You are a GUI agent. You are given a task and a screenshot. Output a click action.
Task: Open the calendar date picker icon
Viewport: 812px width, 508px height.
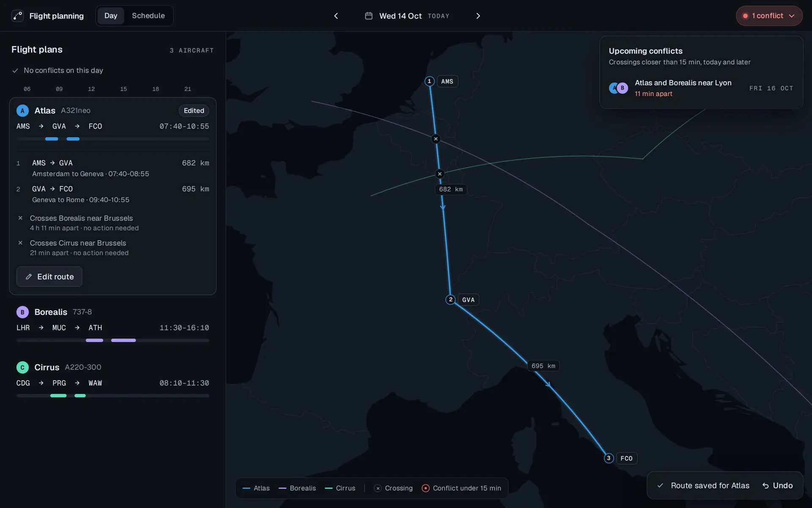click(369, 16)
